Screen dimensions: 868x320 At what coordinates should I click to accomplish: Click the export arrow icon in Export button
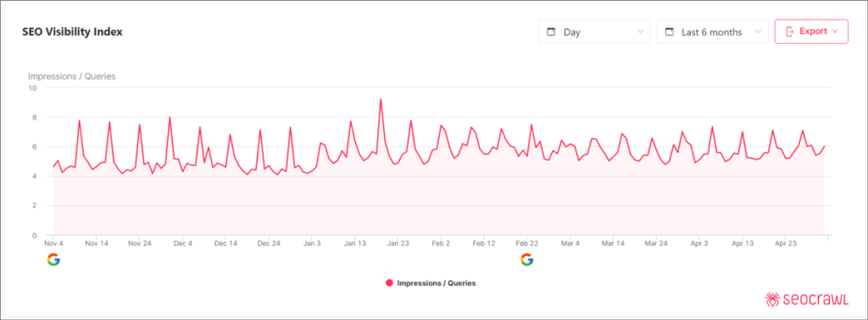pyautogui.click(x=790, y=31)
